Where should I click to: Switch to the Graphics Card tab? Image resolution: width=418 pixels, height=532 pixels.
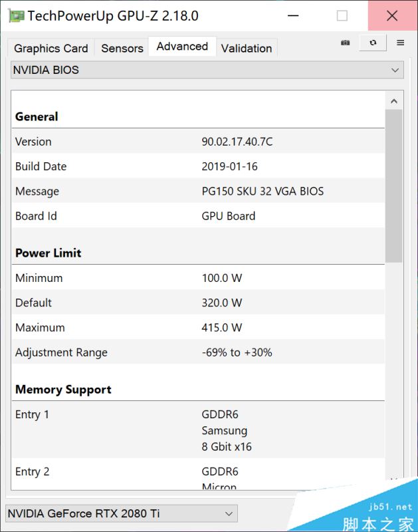51,48
